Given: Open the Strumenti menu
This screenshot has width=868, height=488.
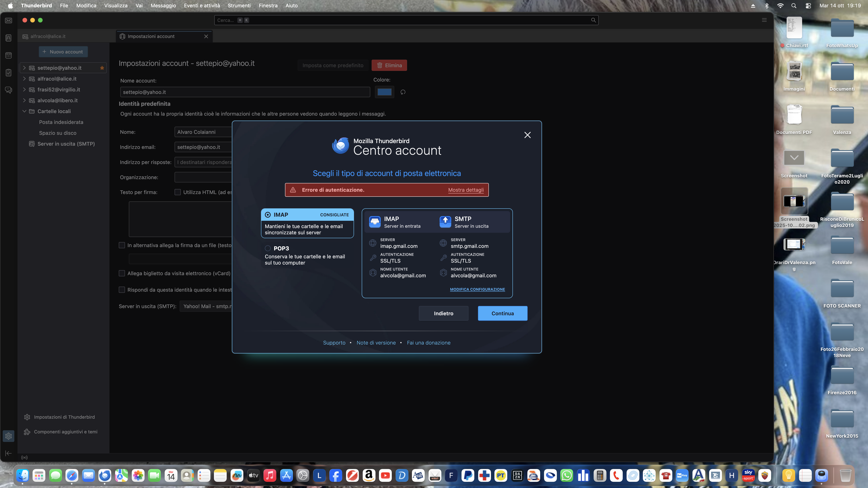Looking at the screenshot, I should pos(239,5).
